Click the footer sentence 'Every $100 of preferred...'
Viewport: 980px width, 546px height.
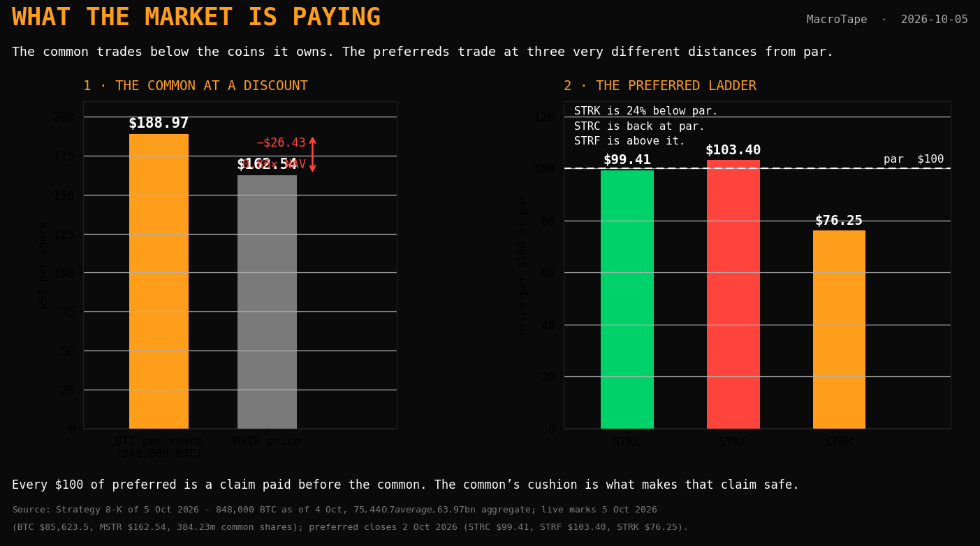coord(405,485)
